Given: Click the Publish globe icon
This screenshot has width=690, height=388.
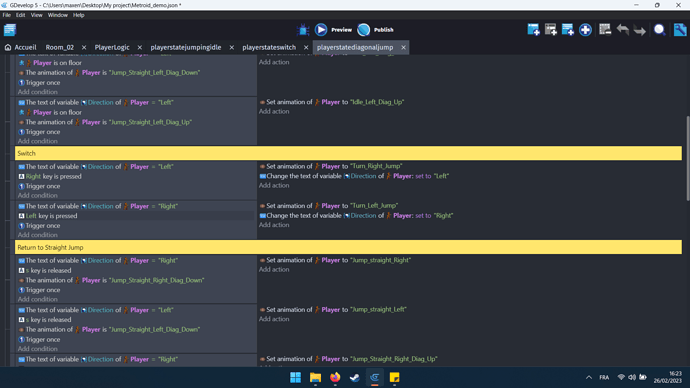Looking at the screenshot, I should click(363, 30).
